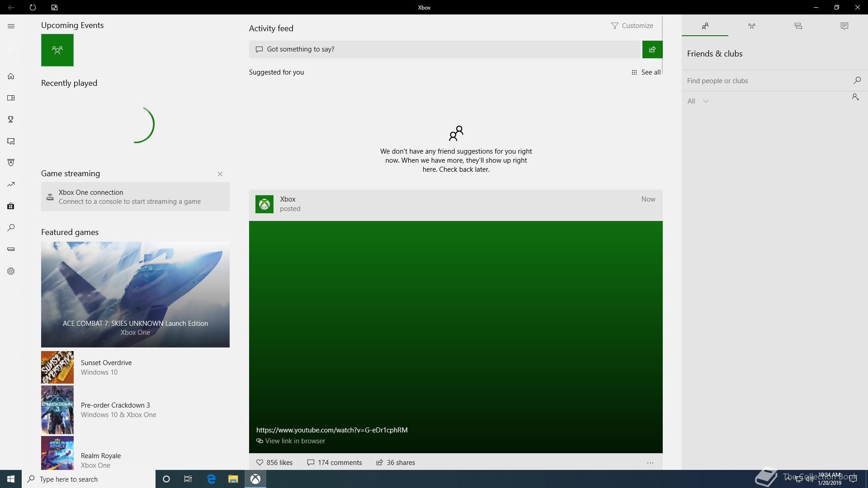Open Trending arrow icon in sidebar
The image size is (868, 488).
11,184
